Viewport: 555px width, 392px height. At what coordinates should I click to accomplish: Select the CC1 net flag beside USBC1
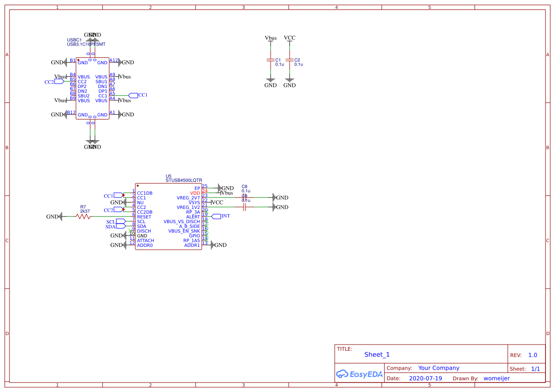coord(133,95)
